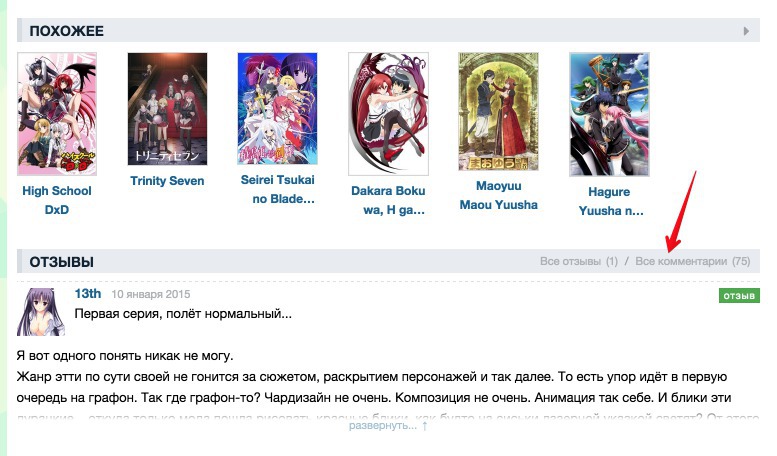Open the High School DxD poster thumbnail

(x=57, y=114)
